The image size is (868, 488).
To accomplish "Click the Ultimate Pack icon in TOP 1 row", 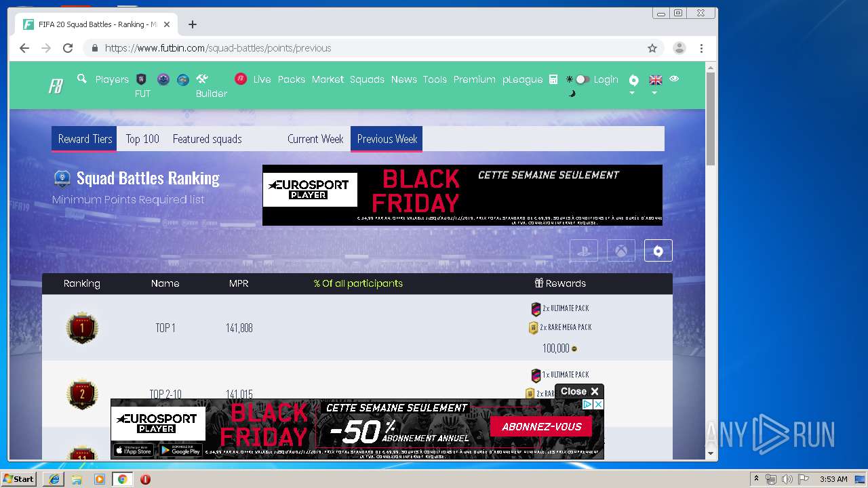I will coord(536,309).
